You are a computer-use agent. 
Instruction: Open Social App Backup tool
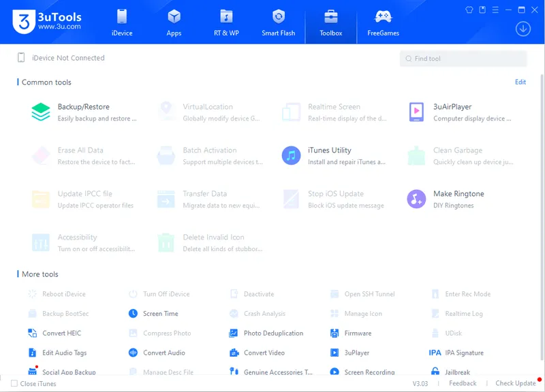tap(61, 372)
